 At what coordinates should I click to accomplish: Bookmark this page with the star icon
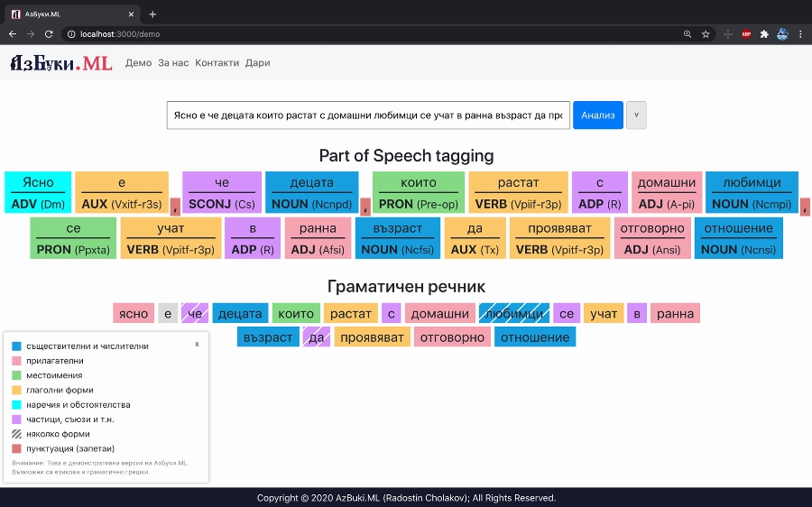706,34
